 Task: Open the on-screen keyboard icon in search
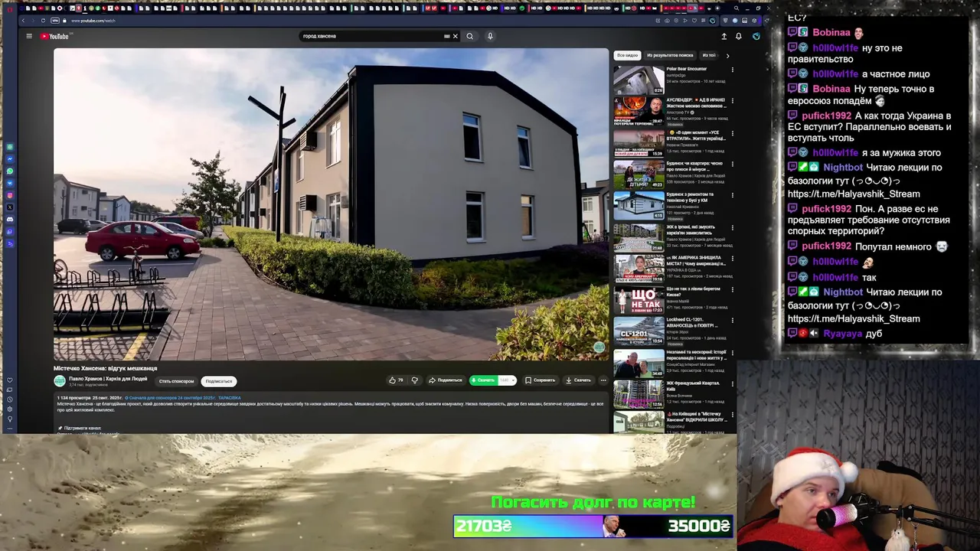click(447, 36)
